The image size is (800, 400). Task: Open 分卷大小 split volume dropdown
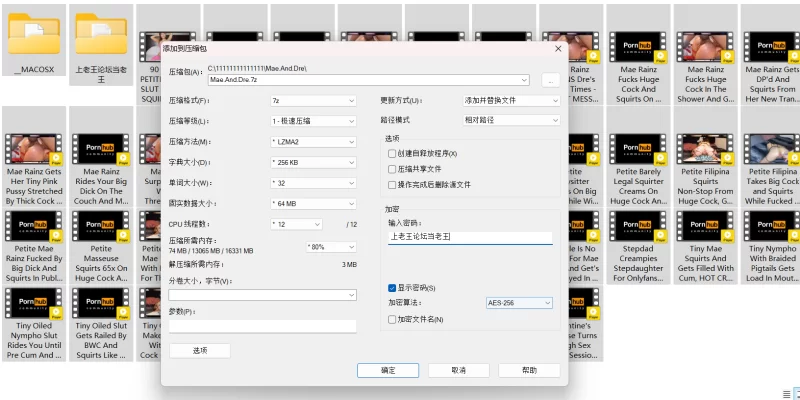(262, 295)
